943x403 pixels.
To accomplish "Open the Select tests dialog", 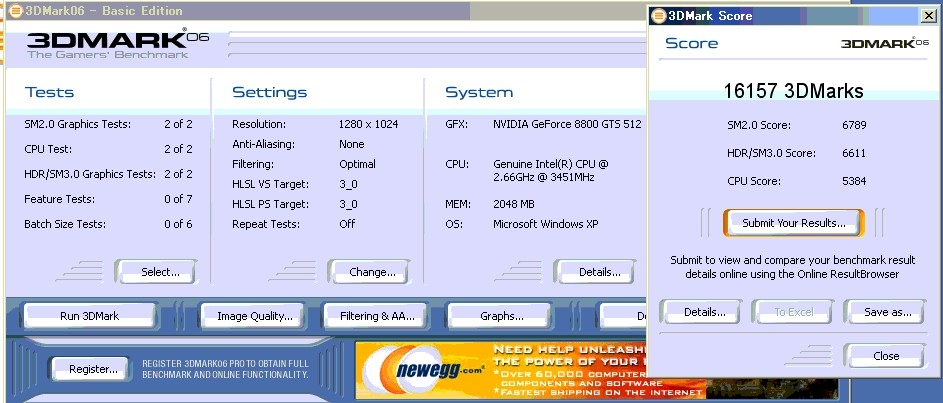I will [156, 272].
